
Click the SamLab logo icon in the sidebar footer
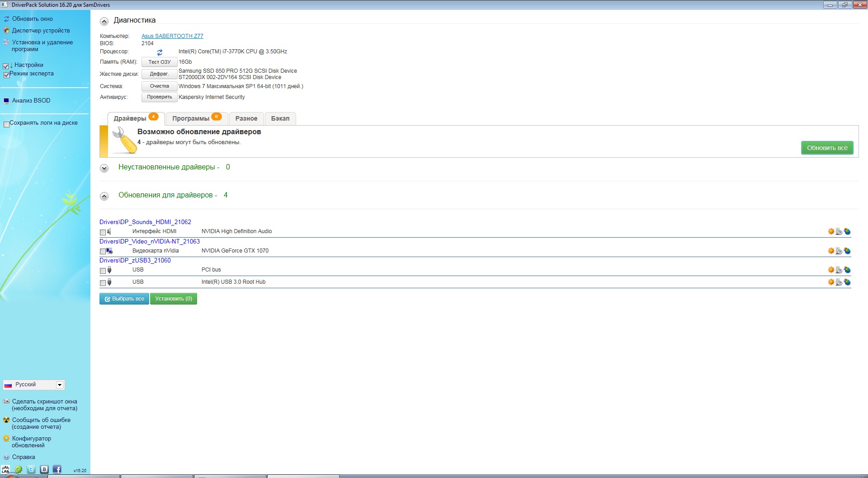[6, 469]
